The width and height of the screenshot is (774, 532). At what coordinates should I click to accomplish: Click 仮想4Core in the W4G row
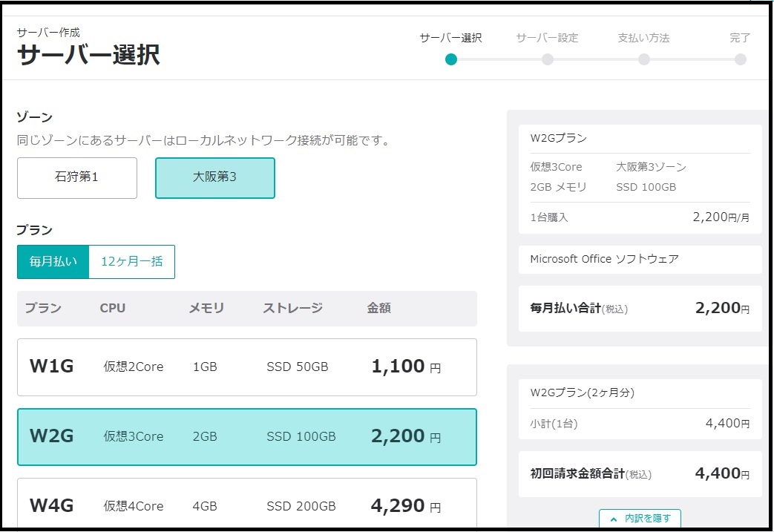(134, 506)
